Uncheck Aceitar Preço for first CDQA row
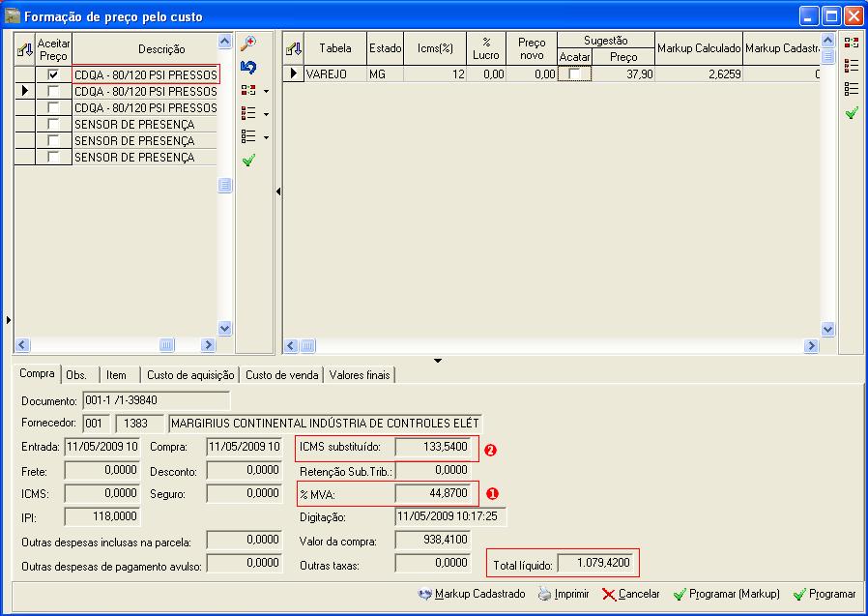The width and height of the screenshot is (868, 616). point(54,74)
